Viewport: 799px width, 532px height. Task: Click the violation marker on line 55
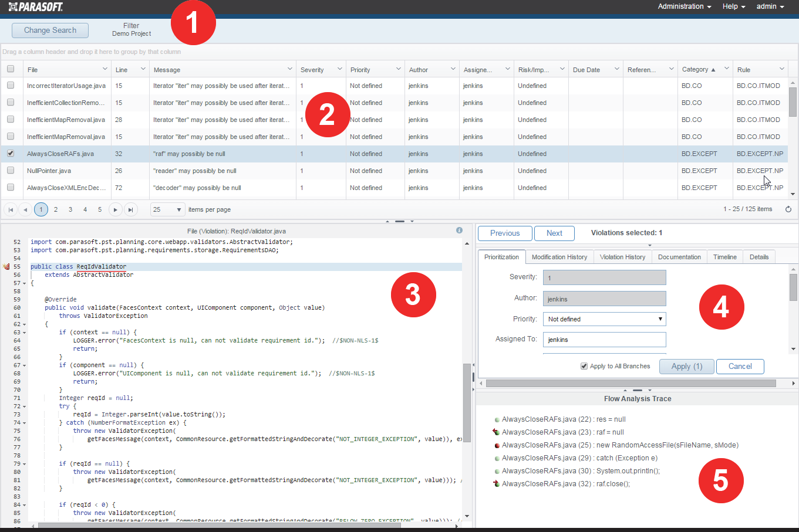tap(6, 266)
